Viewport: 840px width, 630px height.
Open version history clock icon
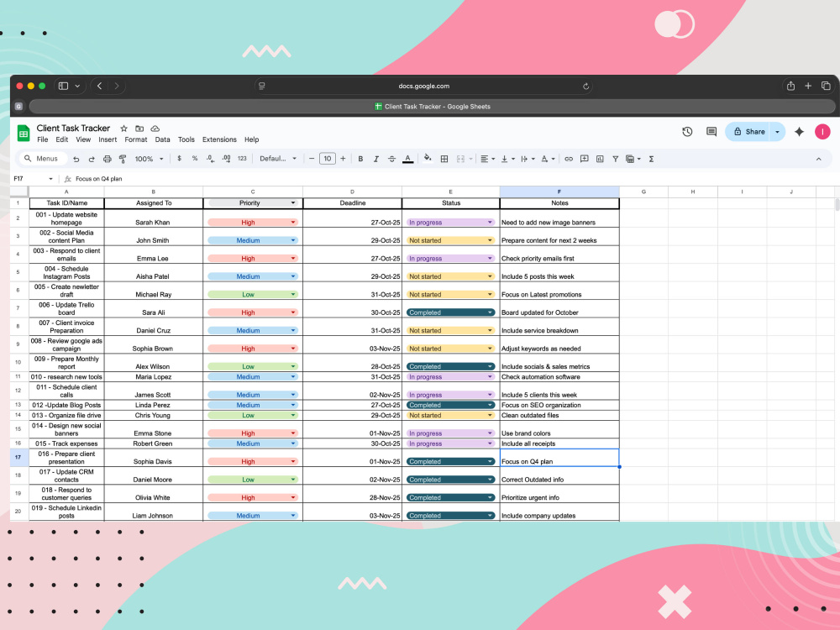coord(687,132)
